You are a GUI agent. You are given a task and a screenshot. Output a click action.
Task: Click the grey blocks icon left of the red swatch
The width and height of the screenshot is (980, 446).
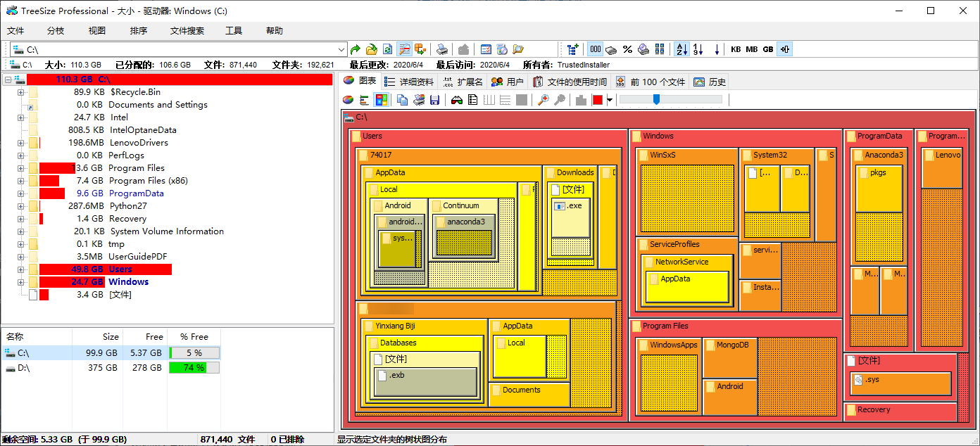point(581,100)
